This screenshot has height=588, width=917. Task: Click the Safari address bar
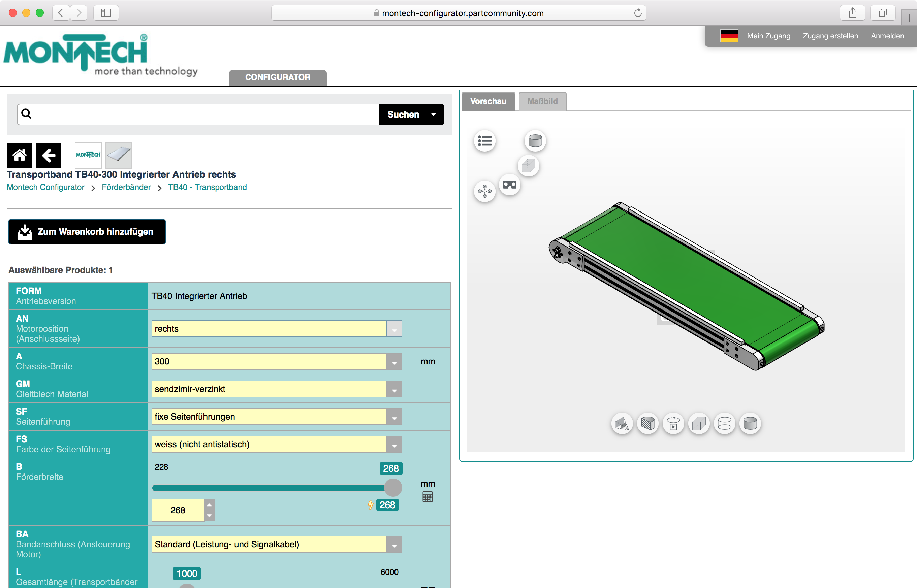click(x=458, y=13)
